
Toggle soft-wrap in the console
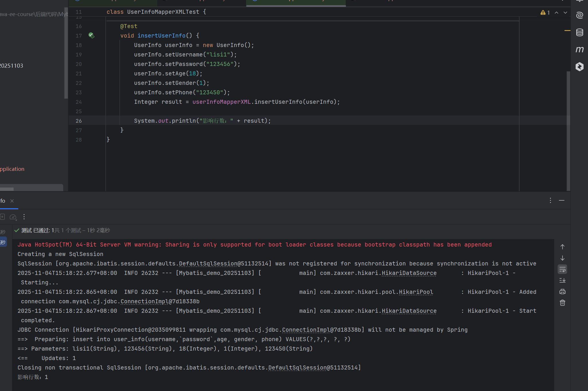tap(562, 269)
